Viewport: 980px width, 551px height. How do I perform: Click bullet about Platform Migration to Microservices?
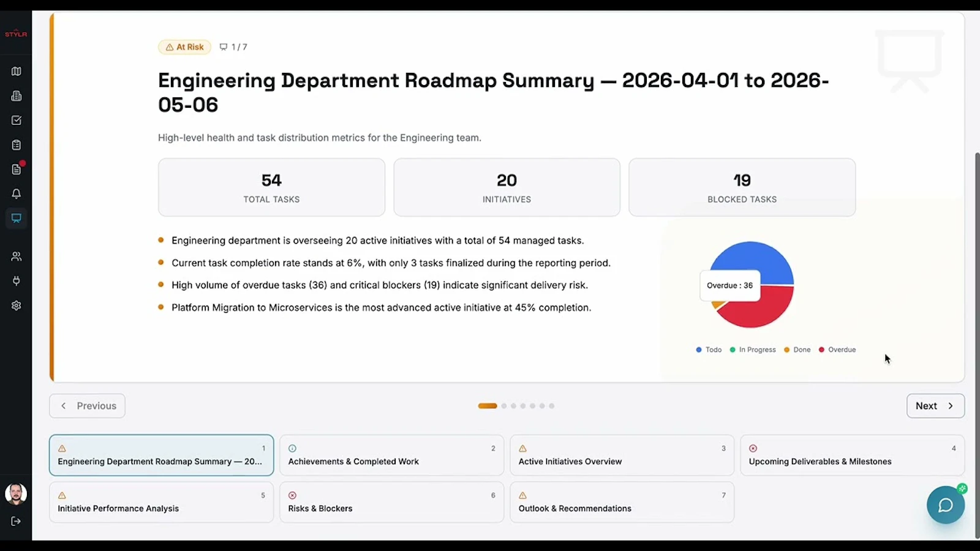click(x=381, y=307)
